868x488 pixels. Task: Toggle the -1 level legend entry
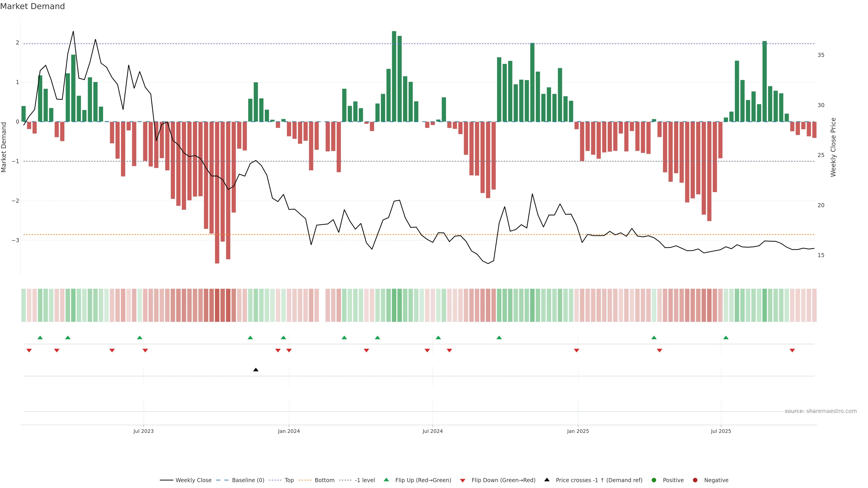pyautogui.click(x=365, y=480)
